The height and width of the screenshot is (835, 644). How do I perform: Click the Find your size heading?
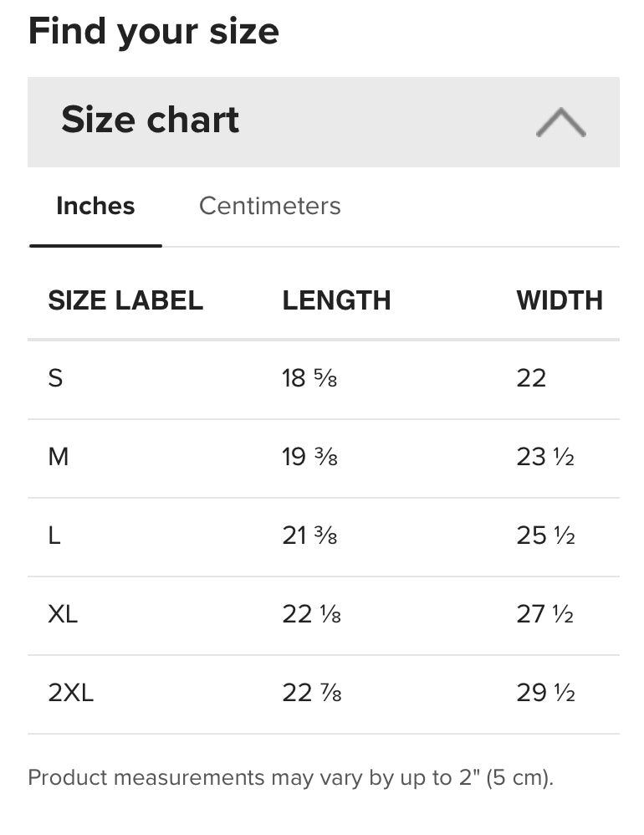point(154,32)
